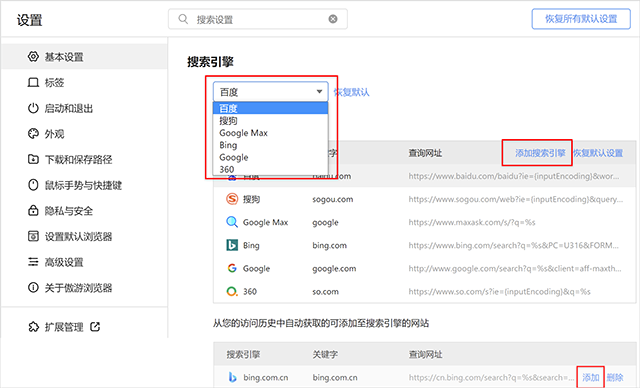
Task: Open 扩展管理 page
Action: (64, 327)
